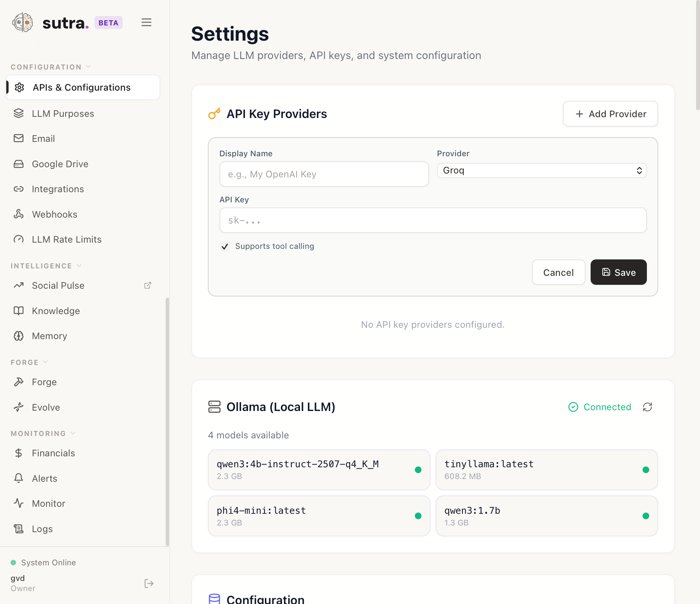Open APIs & Configurations page
The width and height of the screenshot is (700, 604).
(83, 87)
